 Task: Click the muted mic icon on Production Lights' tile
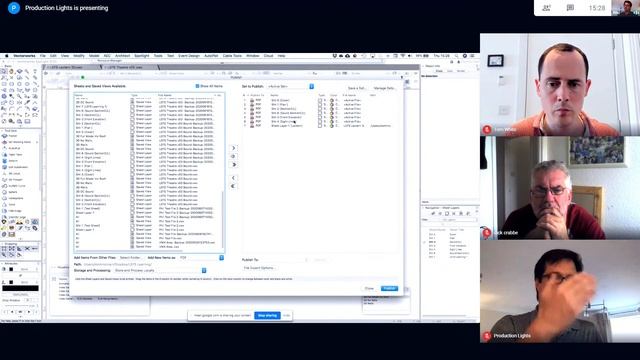[x=487, y=336]
